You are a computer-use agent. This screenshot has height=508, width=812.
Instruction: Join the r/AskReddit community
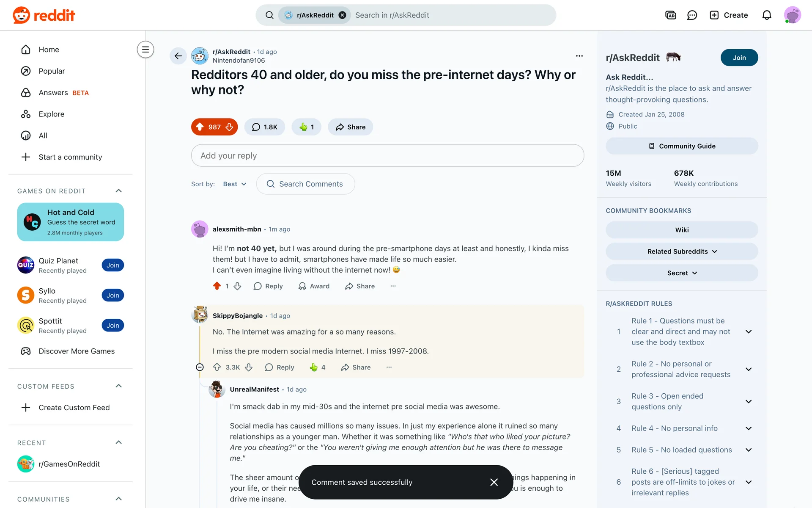(739, 58)
